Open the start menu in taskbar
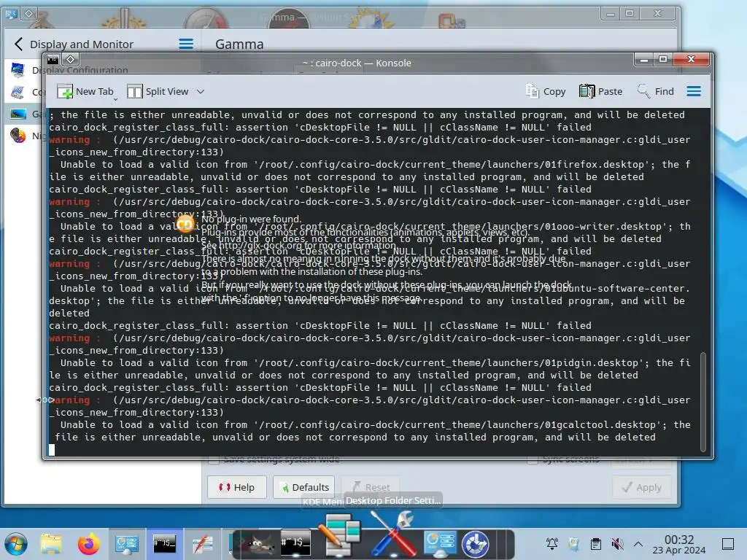 click(16, 544)
